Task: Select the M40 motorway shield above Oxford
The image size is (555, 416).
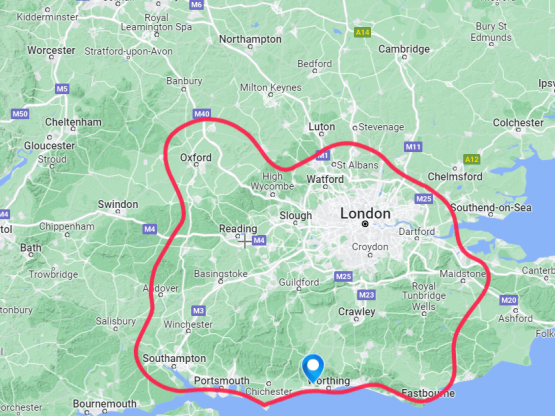Action: 202,114
